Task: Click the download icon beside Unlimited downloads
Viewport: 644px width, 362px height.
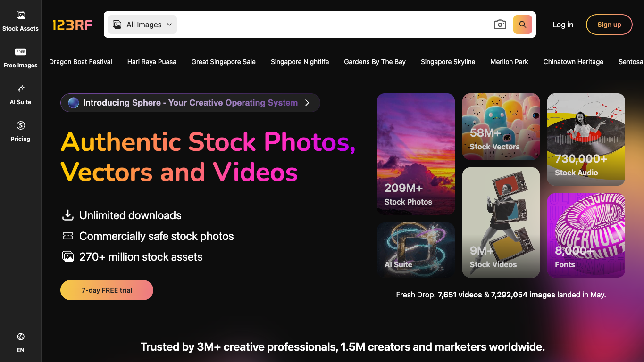Action: (68, 215)
